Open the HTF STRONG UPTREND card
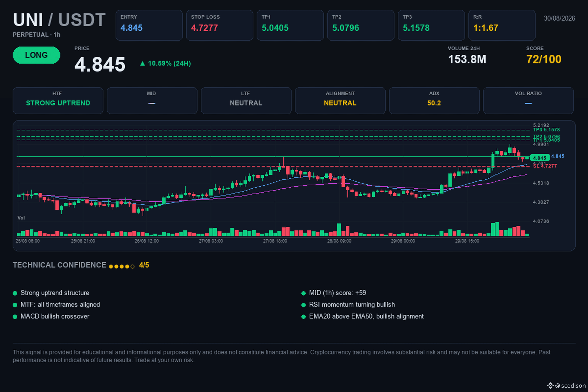The width and height of the screenshot is (588, 392). 58,101
